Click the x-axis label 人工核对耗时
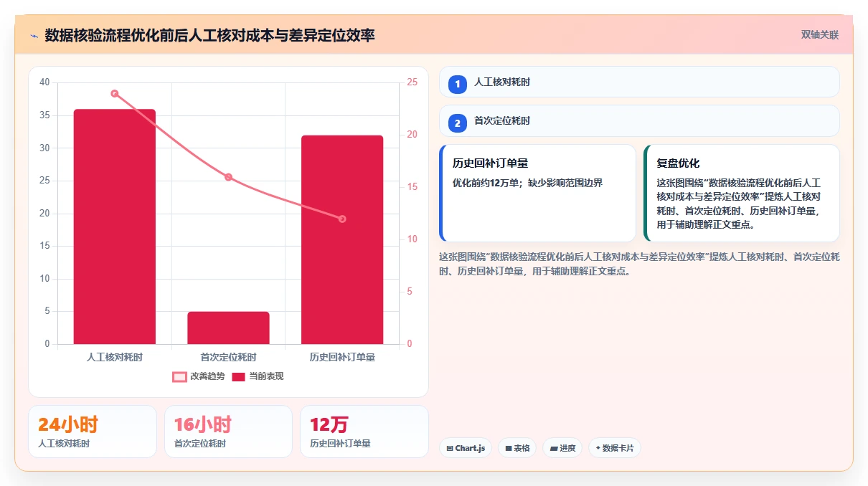Screen dimensions: 868x486 coord(115,357)
